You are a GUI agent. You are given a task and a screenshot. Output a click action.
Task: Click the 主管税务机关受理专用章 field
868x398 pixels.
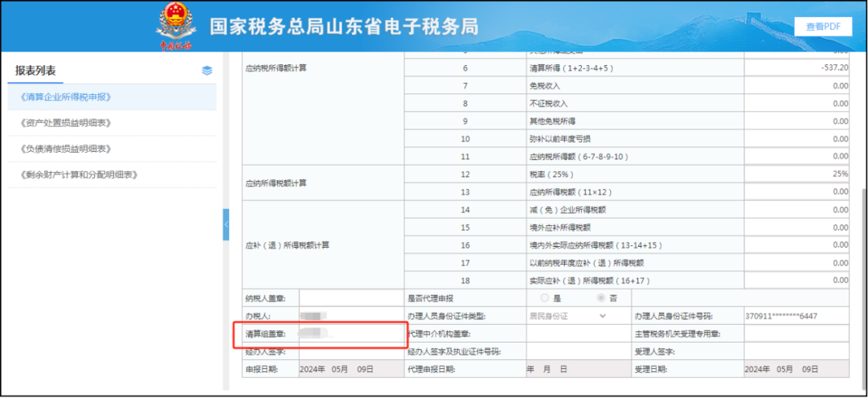click(796, 334)
